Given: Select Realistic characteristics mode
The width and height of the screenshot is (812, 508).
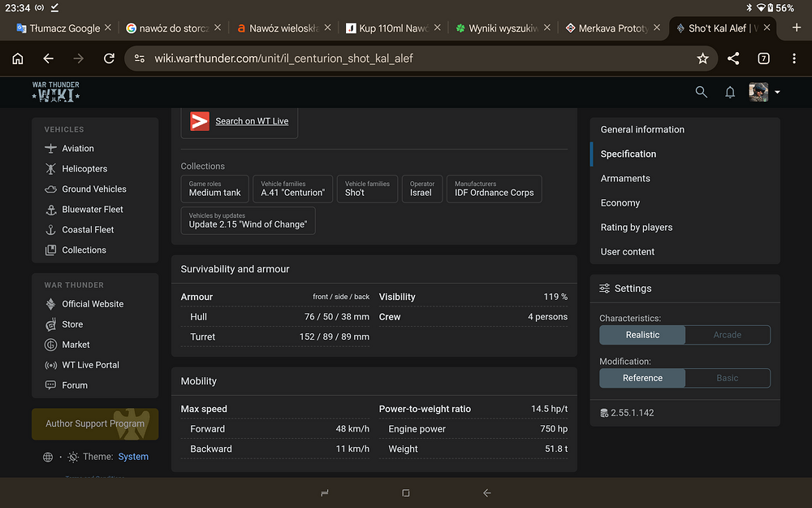Looking at the screenshot, I should click(x=642, y=335).
